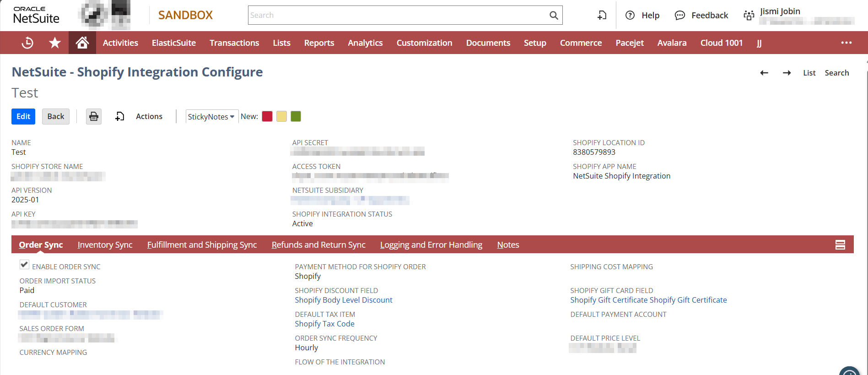Open the Reports menu

click(319, 43)
